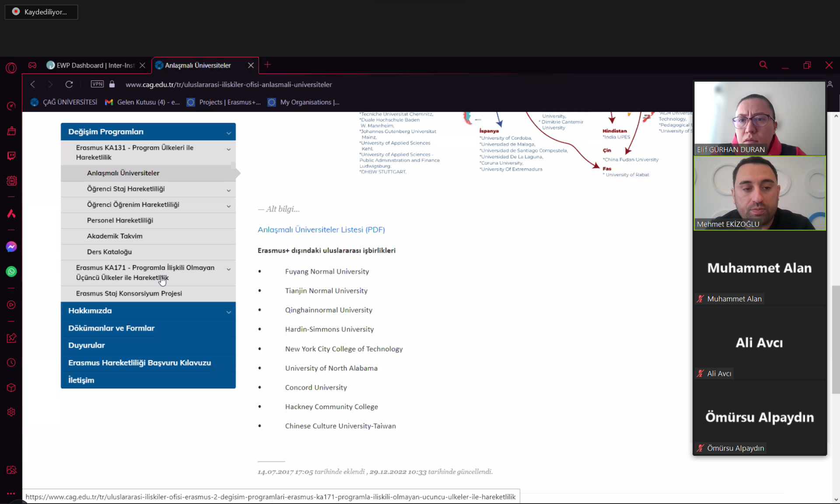Expand Erasmus KA171 submenu chevron
The image size is (840, 504).
coord(228,269)
